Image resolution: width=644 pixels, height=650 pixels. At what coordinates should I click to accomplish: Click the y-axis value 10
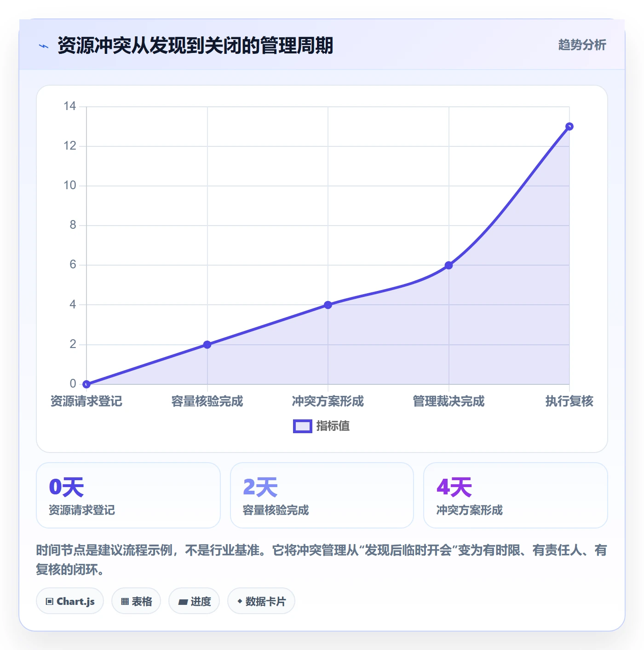(70, 186)
